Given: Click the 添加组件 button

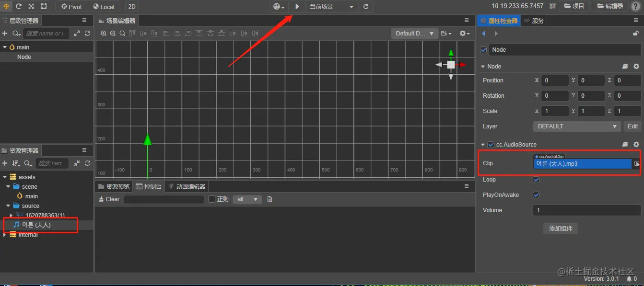Looking at the screenshot, I should [560, 229].
